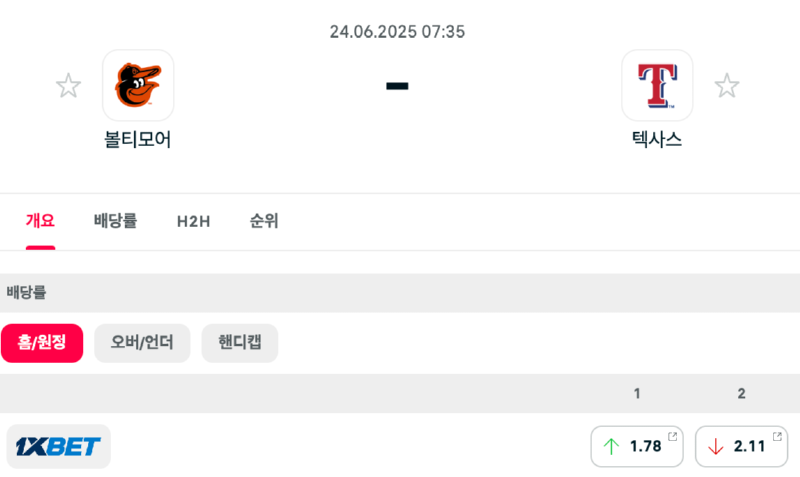800x477 pixels.
Task: Switch to the 개요 tab
Action: tap(40, 221)
